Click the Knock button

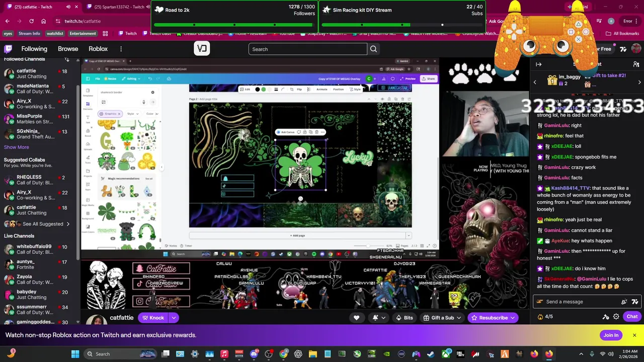[x=152, y=318]
